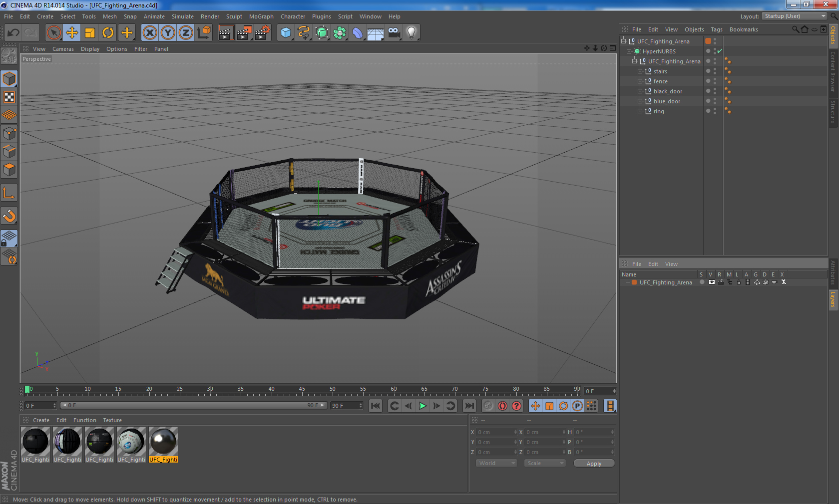Screen dimensions: 839x504
Task: Click frame 45 on the timeline ruler
Action: 302,390
